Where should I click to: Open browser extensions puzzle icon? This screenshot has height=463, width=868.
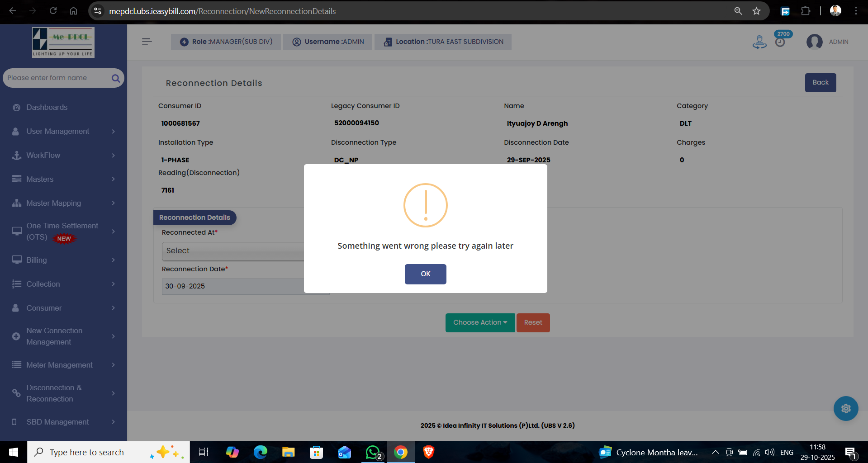806,11
